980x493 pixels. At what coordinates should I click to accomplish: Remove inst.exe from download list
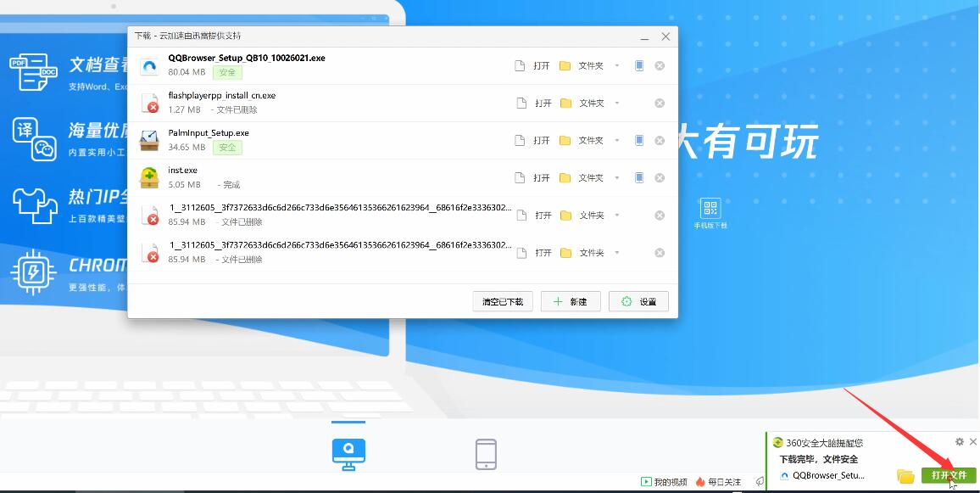tap(660, 178)
